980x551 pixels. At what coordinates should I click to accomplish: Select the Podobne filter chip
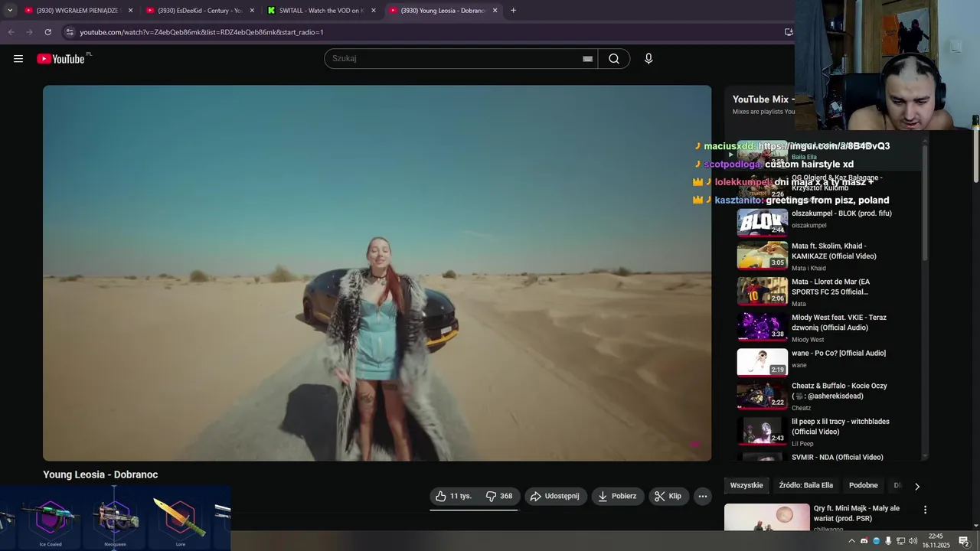tap(864, 485)
